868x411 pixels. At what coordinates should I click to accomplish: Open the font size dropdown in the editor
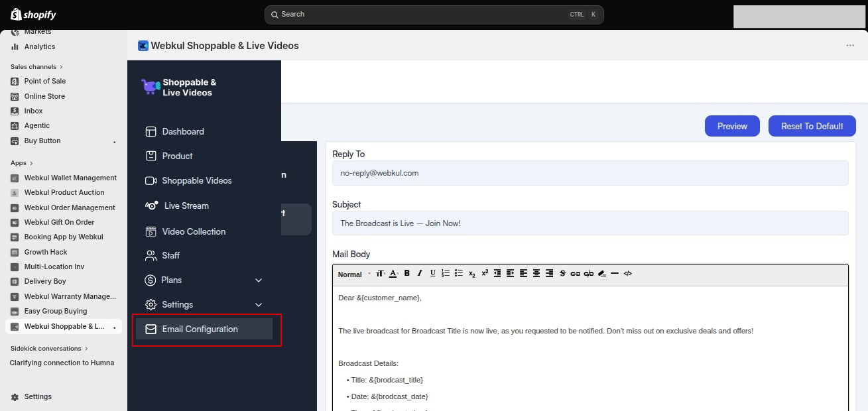381,273
